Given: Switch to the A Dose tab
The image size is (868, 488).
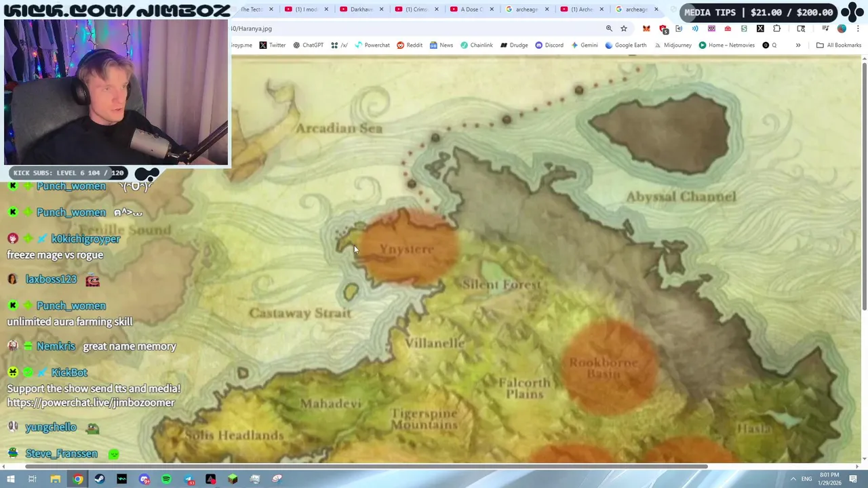Looking at the screenshot, I should [471, 9].
